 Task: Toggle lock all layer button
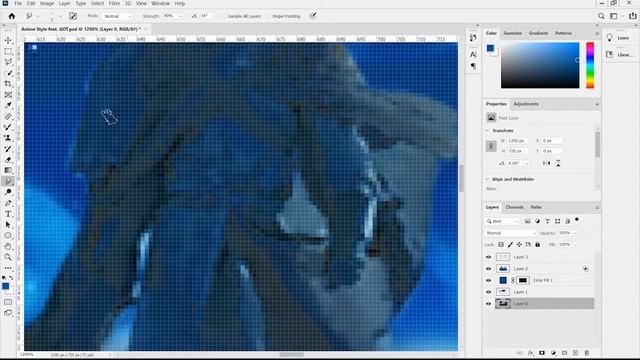point(538,244)
